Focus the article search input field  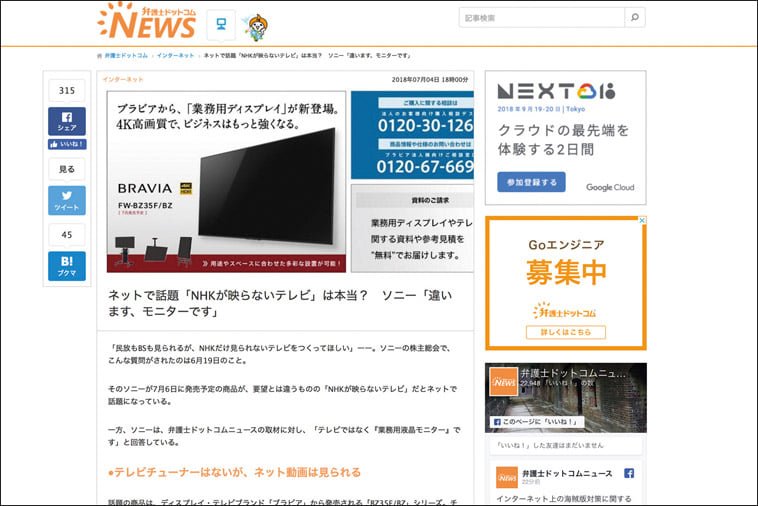click(x=542, y=17)
